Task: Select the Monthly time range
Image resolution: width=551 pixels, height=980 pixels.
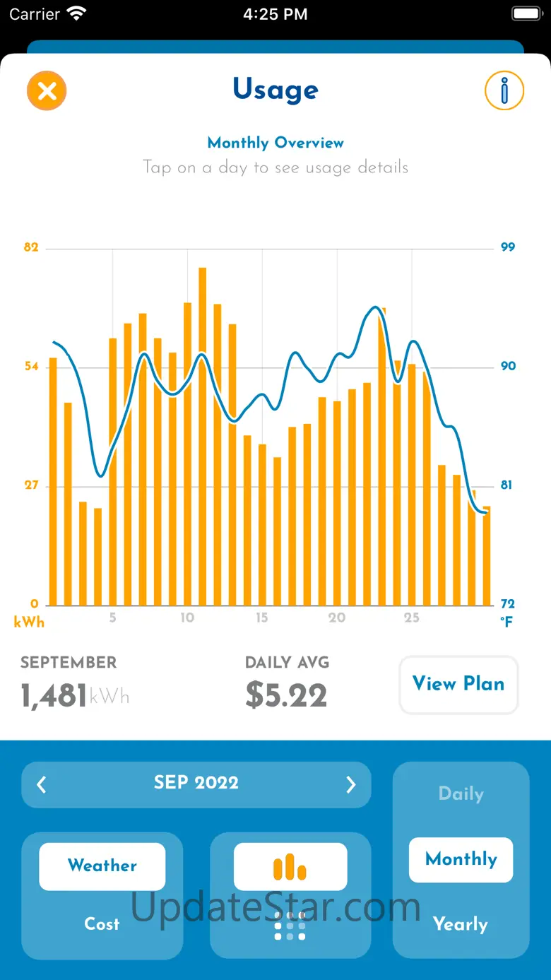Action: click(x=461, y=859)
